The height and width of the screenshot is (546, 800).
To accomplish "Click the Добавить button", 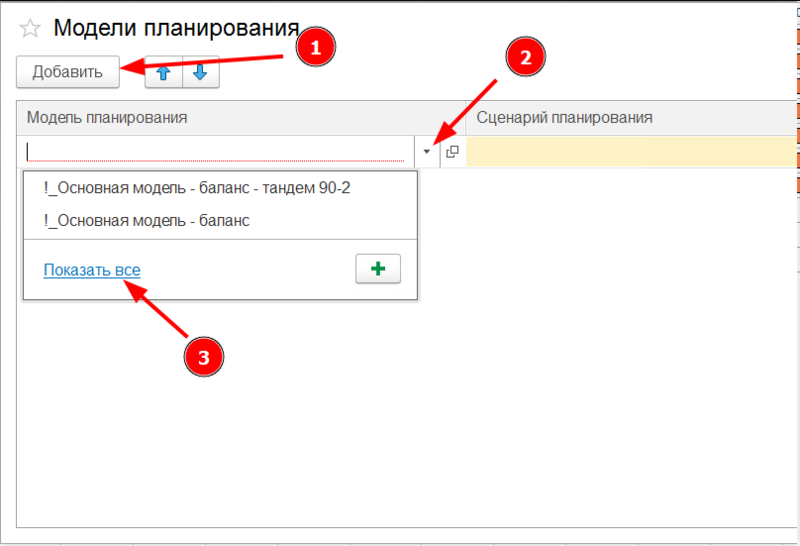I will pyautogui.click(x=68, y=72).
